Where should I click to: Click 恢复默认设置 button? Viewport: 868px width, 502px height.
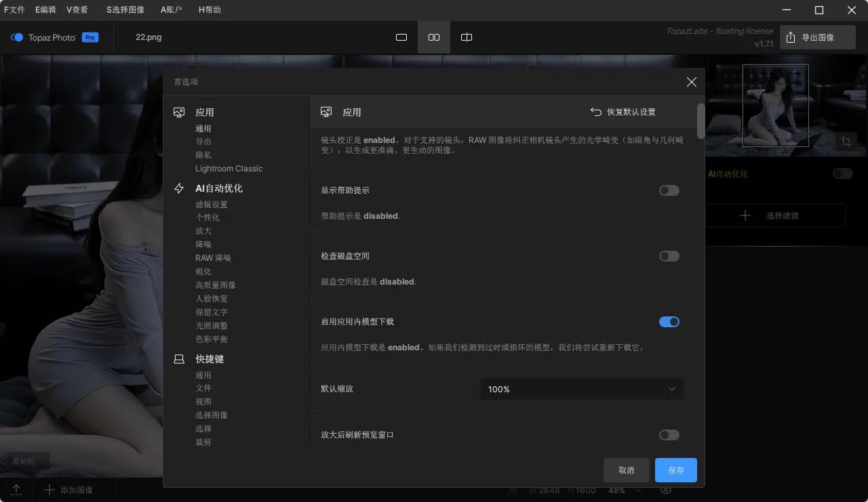pyautogui.click(x=623, y=112)
